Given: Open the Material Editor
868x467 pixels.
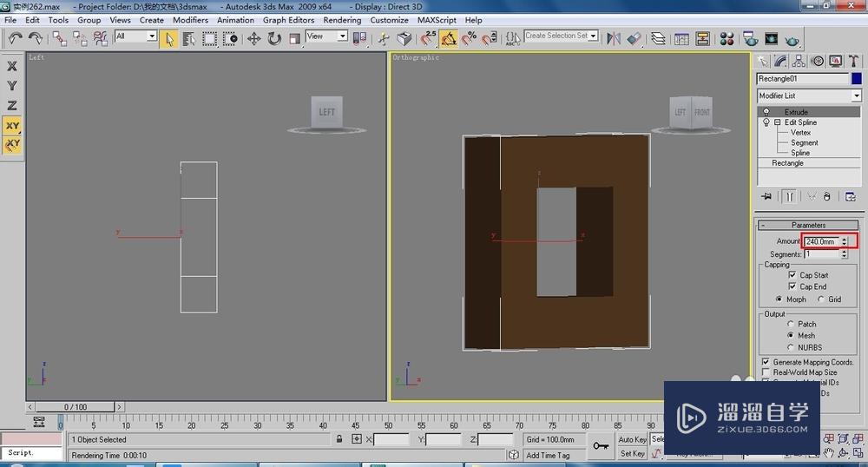Looking at the screenshot, I should [727, 38].
